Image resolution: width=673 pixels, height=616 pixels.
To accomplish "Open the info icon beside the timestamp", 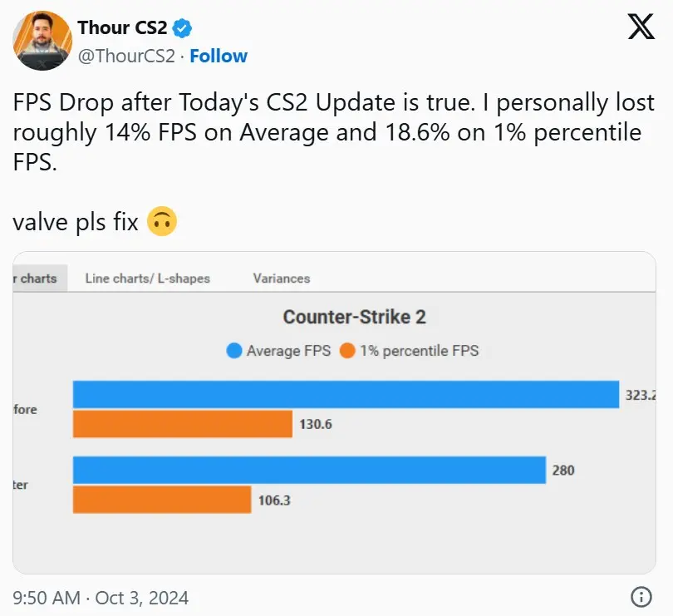I will point(641,597).
